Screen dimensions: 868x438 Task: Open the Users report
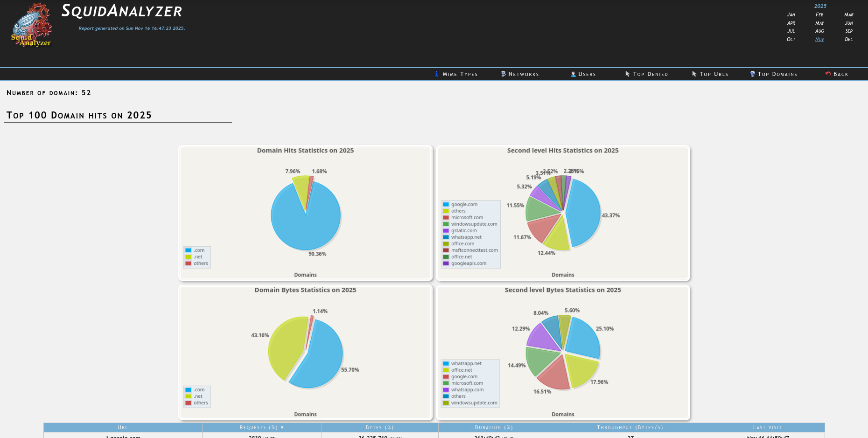tap(587, 74)
